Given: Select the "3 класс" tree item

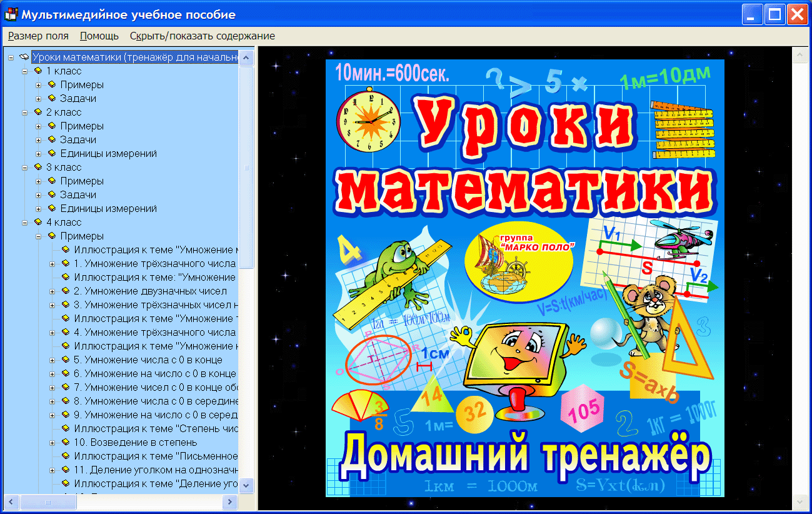Looking at the screenshot, I should (64, 167).
